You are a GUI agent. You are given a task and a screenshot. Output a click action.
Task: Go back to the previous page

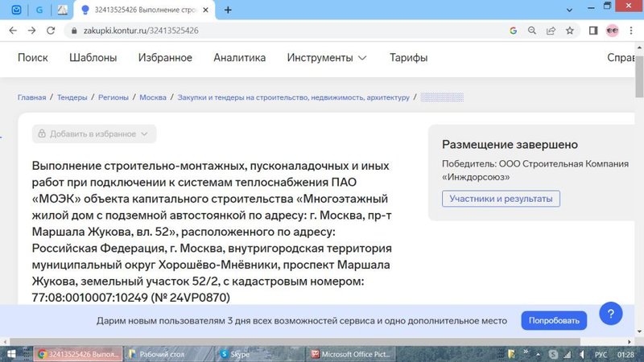pyautogui.click(x=13, y=31)
